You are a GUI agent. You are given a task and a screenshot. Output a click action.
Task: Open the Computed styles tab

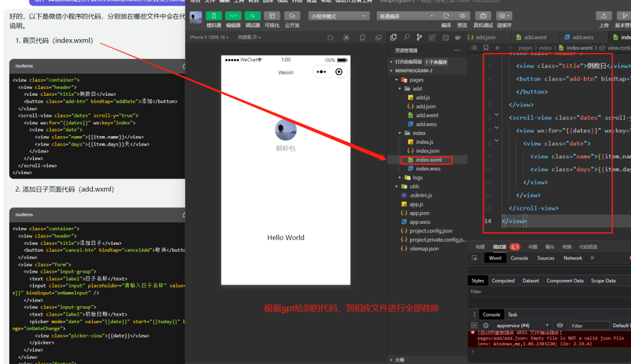click(x=503, y=281)
